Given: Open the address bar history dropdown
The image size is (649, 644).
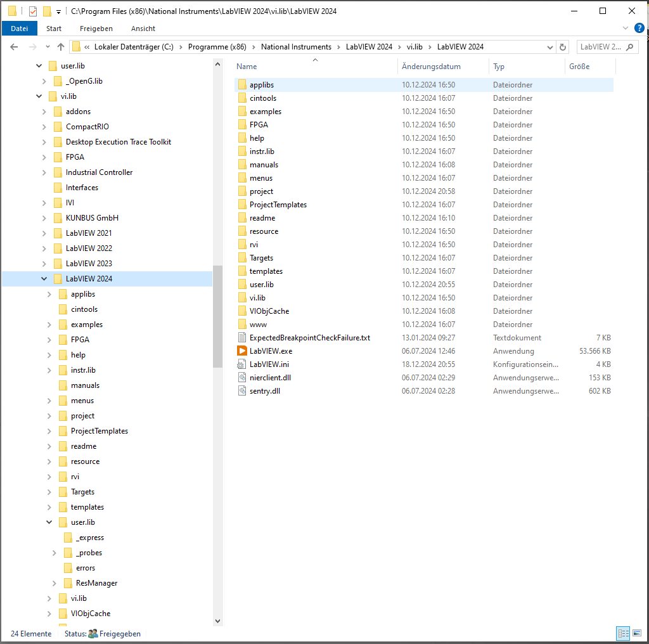Looking at the screenshot, I should coord(550,47).
